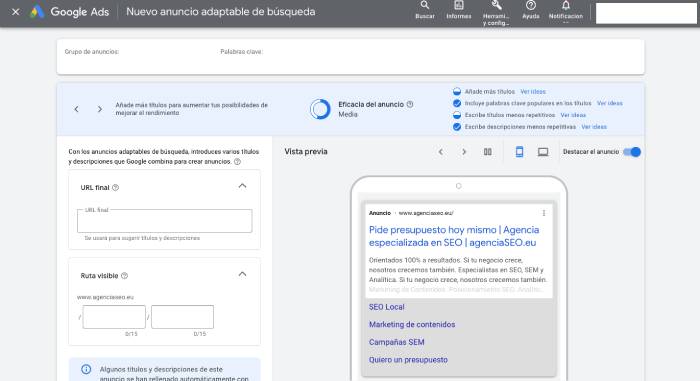
Task: Go to next ad strength suggestion
Action: pos(100,109)
